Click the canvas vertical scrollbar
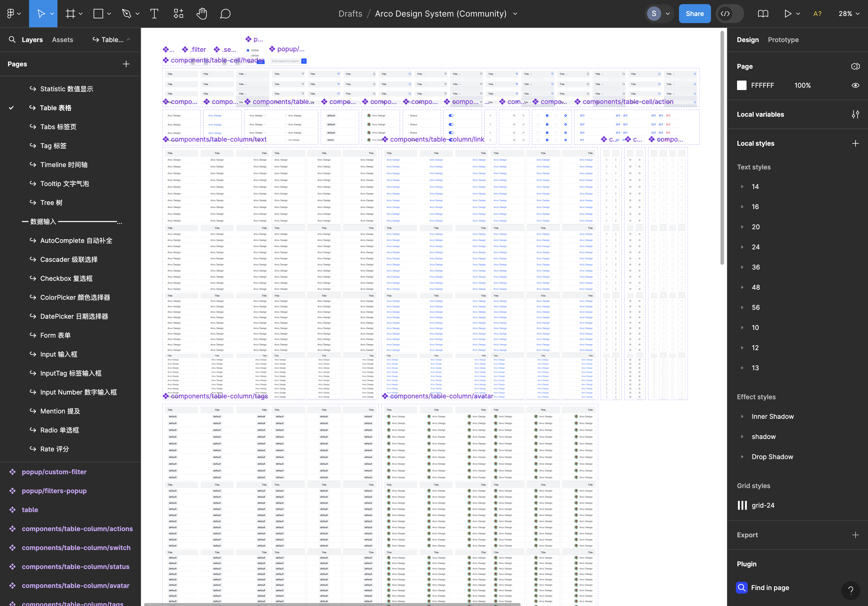This screenshot has width=868, height=606. (x=722, y=148)
